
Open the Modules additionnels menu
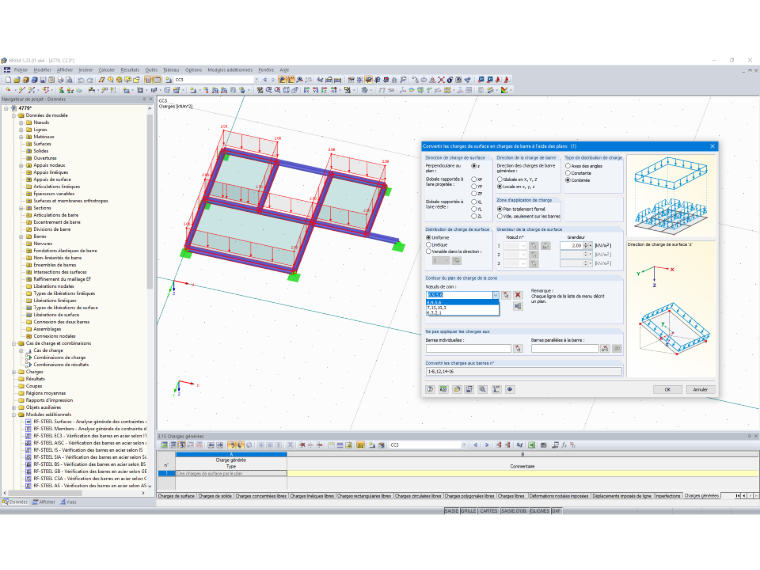(x=230, y=70)
